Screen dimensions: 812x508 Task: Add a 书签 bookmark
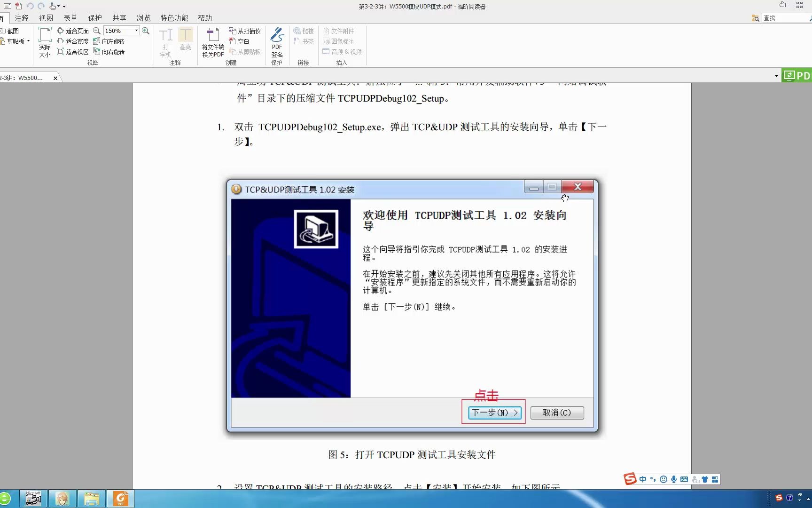[304, 41]
